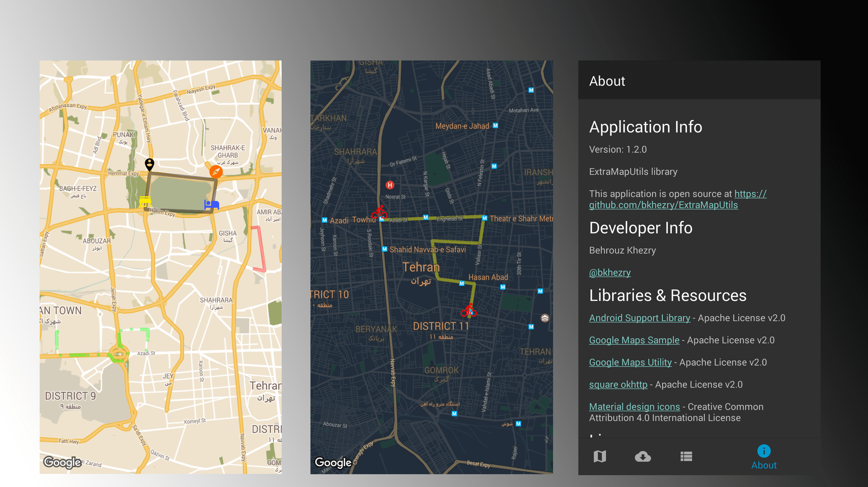Screen dimensions: 868x487
Task: Open the Google Maps Utility link
Action: point(630,362)
